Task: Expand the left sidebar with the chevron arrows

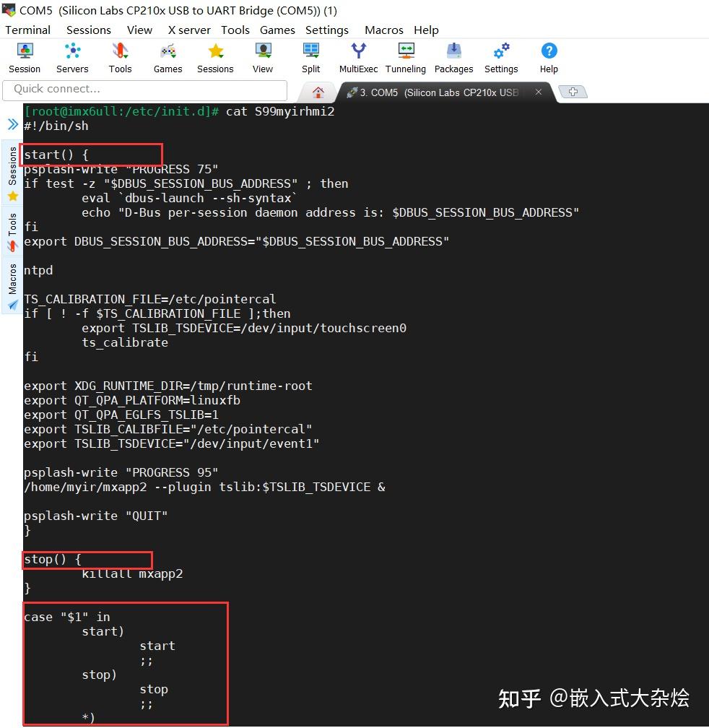Action: 11,123
